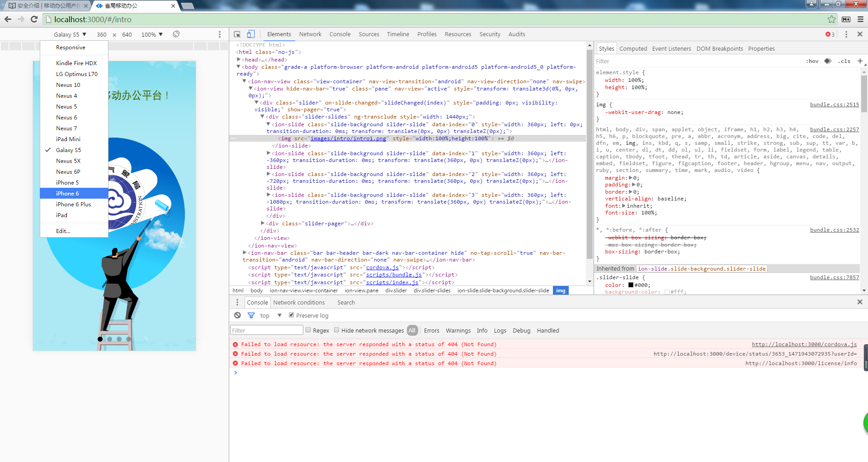868x462 pixels.
Task: Open DevTools customize menu
Action: (x=846, y=34)
